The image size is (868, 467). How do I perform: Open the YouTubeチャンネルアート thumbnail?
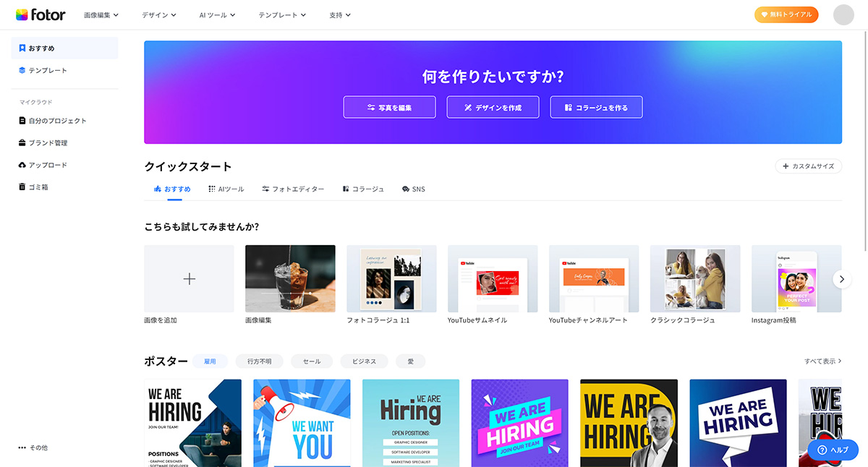click(x=594, y=279)
